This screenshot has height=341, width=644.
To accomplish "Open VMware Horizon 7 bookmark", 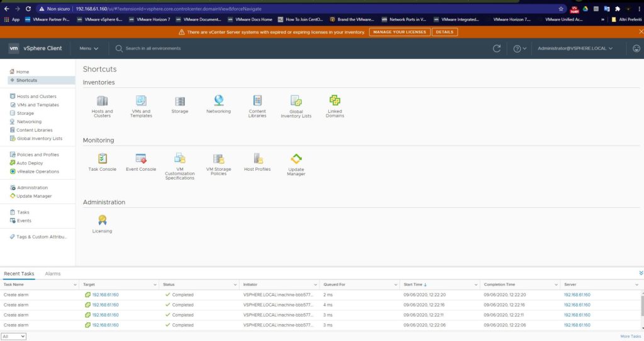I will pyautogui.click(x=149, y=19).
